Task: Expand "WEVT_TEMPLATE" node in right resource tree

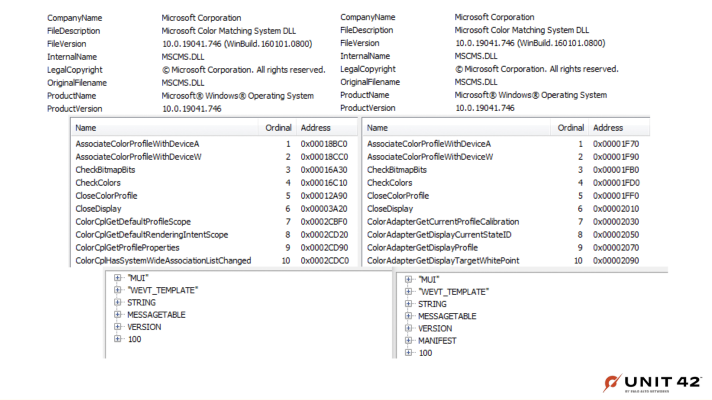Action: (408, 291)
